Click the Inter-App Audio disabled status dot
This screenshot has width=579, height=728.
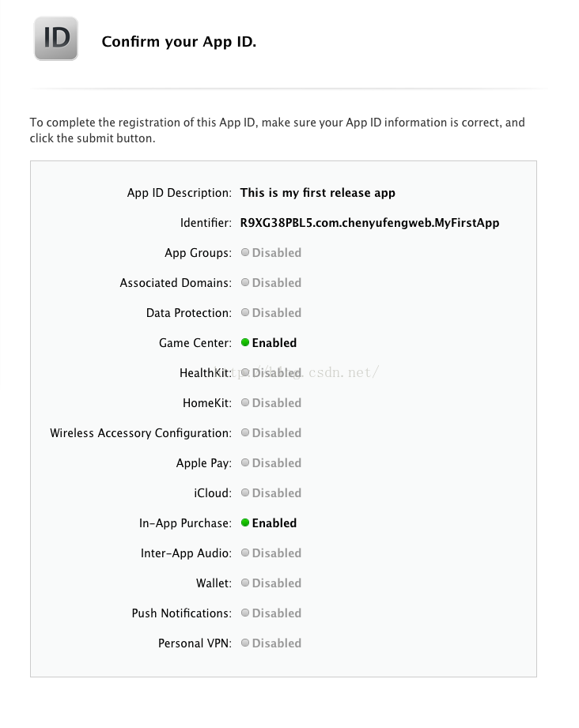245,553
